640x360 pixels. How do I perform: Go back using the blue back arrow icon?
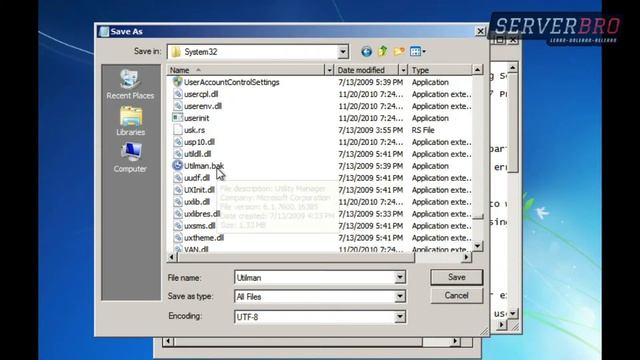click(x=366, y=51)
